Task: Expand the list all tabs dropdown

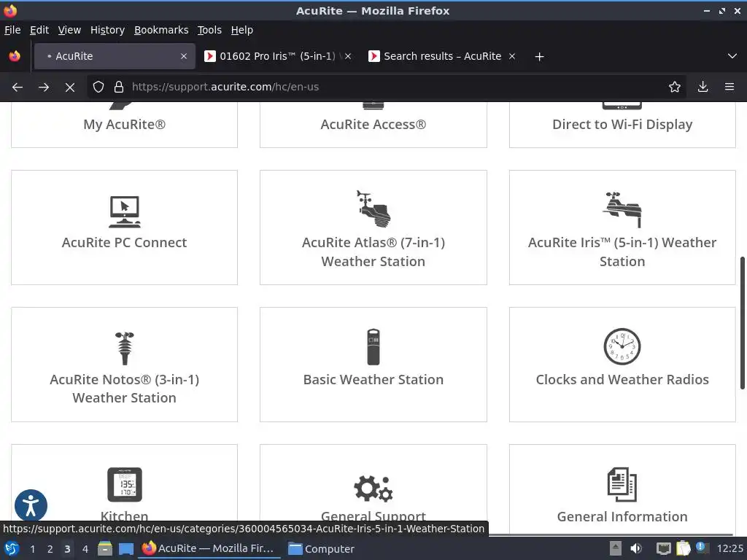Action: pyautogui.click(x=732, y=56)
